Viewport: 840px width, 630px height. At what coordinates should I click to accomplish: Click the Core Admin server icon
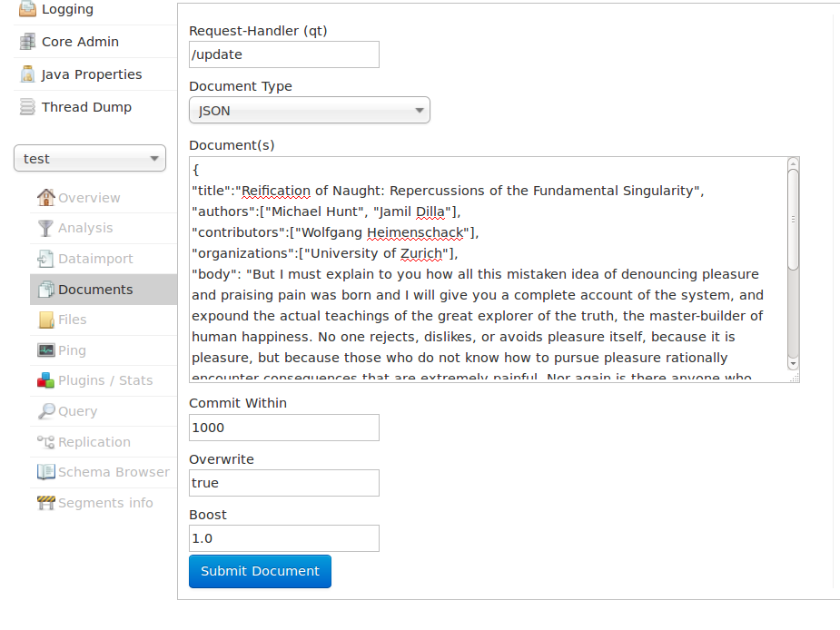27,42
